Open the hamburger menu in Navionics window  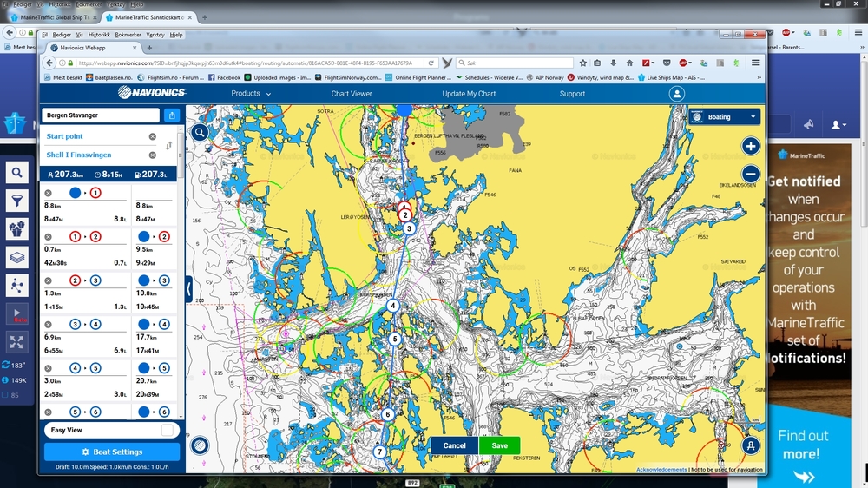tap(755, 63)
